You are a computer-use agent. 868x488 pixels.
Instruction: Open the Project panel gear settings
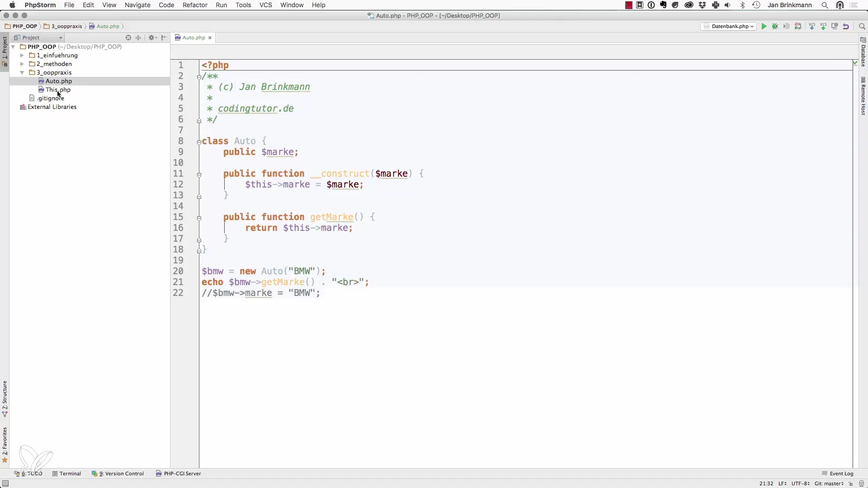152,38
